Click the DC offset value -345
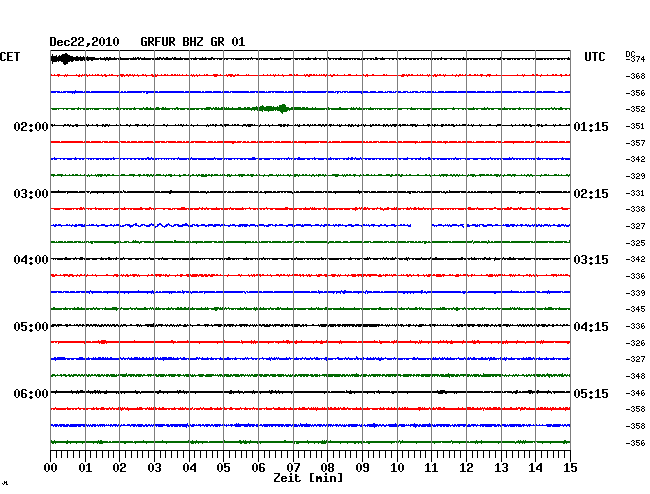 click(x=635, y=309)
